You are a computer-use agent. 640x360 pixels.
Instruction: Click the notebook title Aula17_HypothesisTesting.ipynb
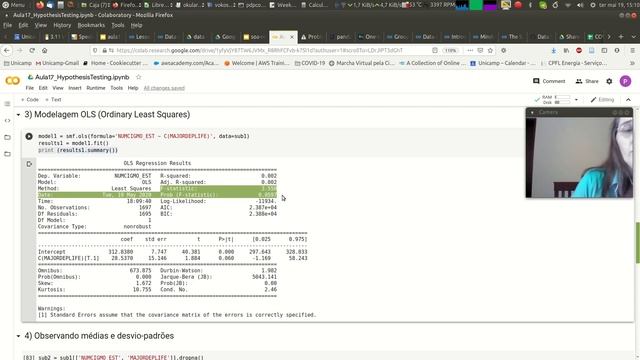coord(82,77)
